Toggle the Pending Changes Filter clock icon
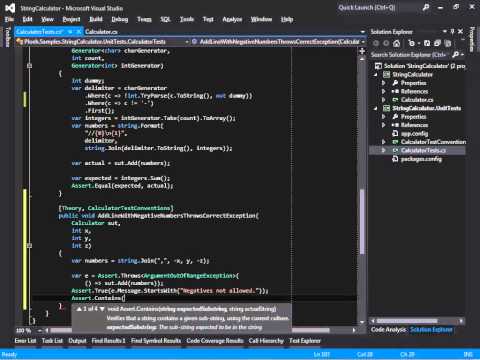480x360 pixels. click(411, 43)
